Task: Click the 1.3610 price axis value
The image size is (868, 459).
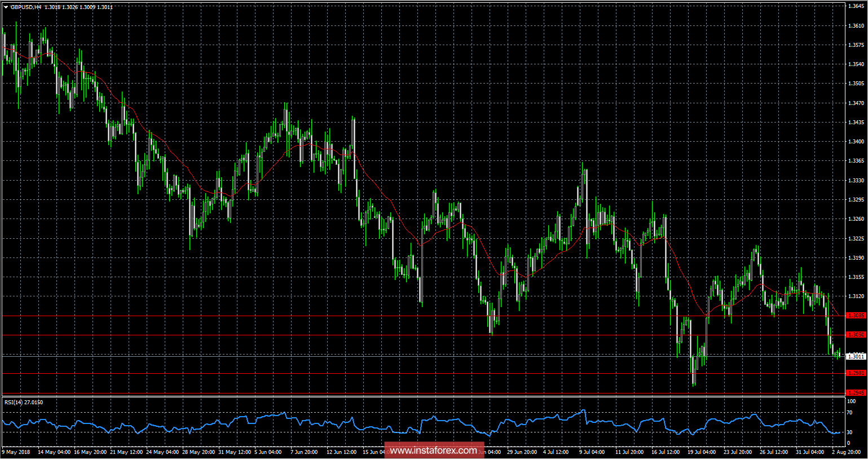Action: 856,26
